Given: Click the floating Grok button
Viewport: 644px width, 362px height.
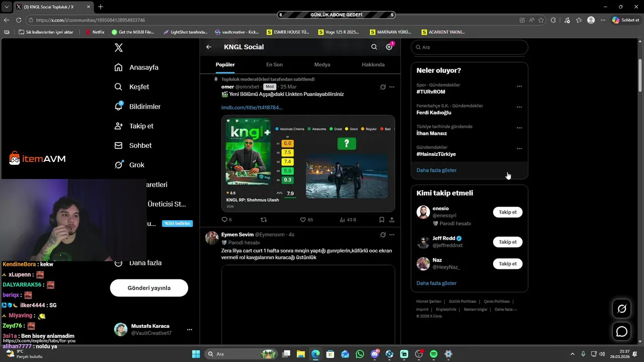Looking at the screenshot, I should (622, 309).
